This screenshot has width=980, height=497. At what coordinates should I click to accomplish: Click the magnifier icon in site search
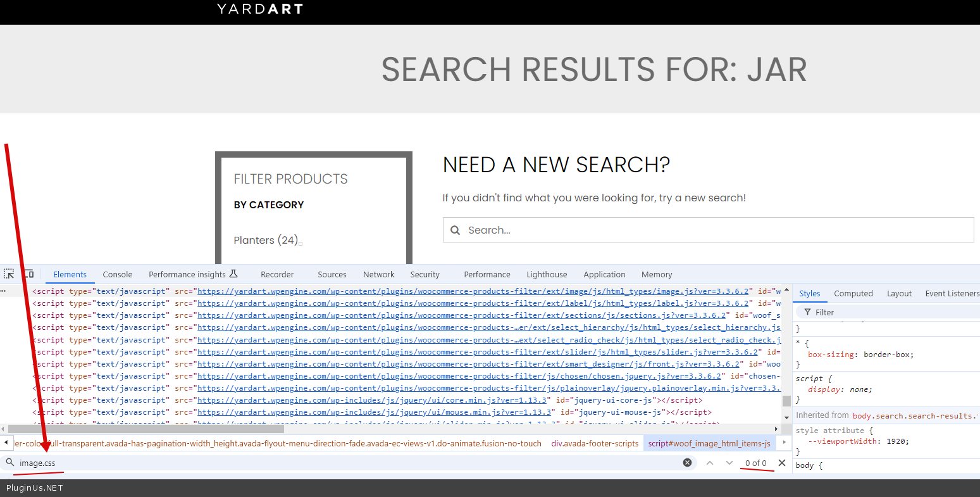pos(455,230)
